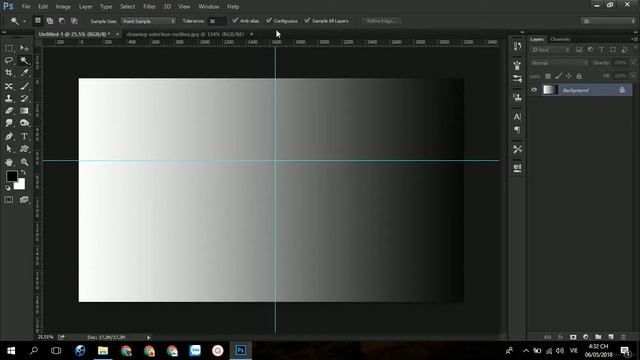Reset default foreground and background colors
Screen dimensions: 640x360
coord(8,188)
